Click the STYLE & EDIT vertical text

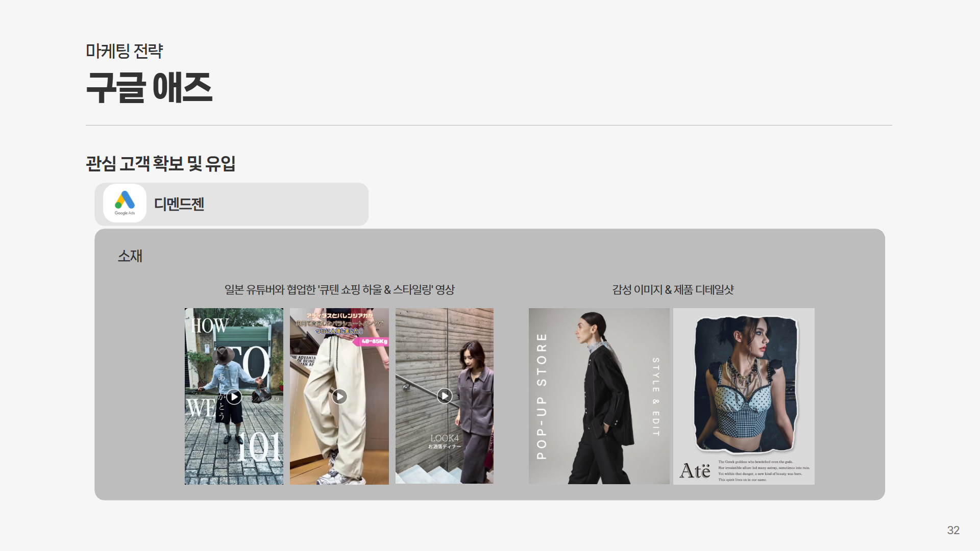coord(656,396)
